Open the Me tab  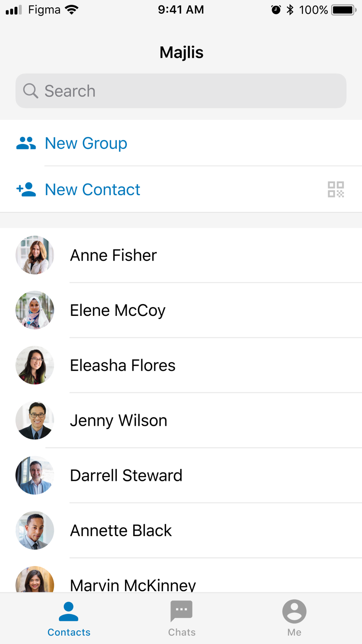pos(294,618)
